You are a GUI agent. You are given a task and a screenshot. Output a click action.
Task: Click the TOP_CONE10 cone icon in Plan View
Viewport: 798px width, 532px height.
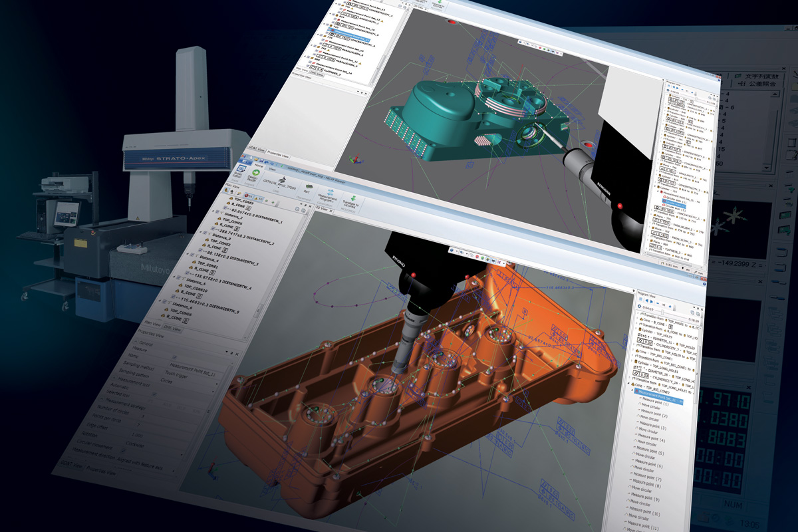pos(180,286)
